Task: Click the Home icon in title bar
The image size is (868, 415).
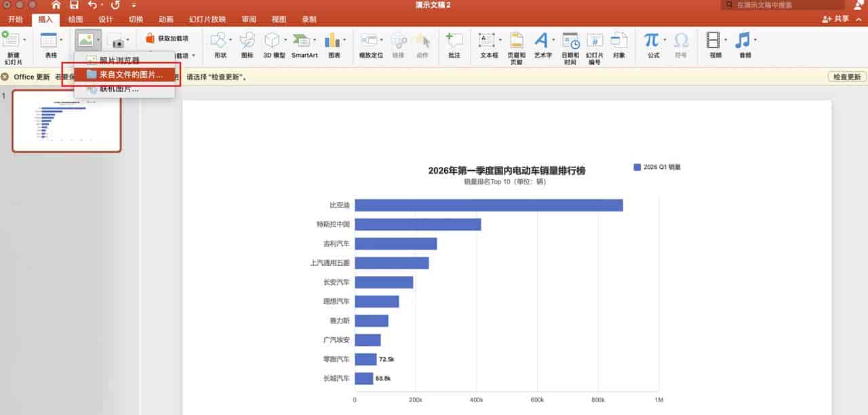Action: (x=56, y=5)
